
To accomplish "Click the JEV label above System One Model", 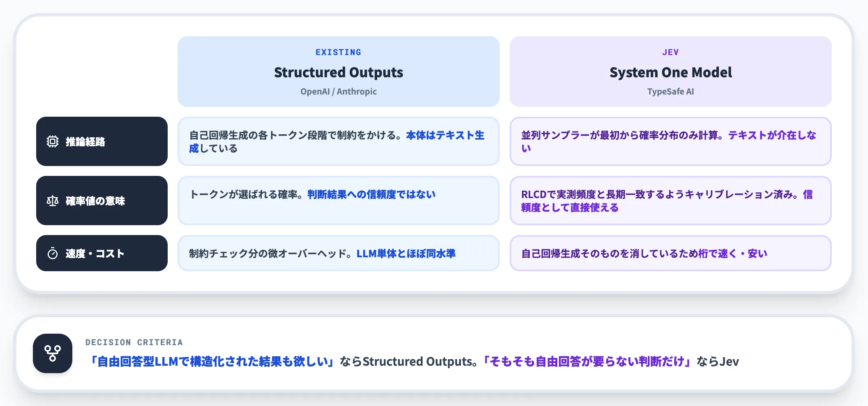I will [671, 52].
